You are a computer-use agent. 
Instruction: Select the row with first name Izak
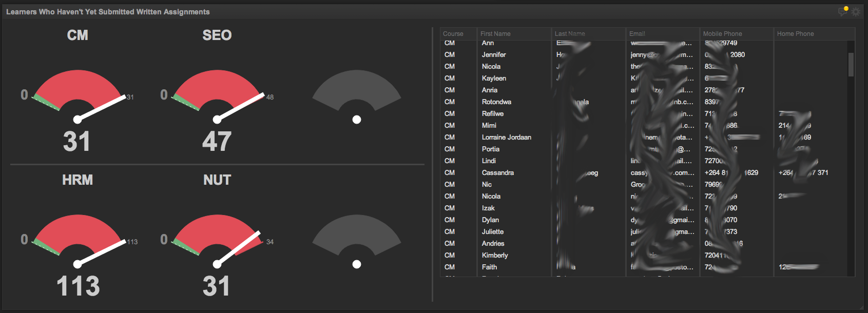pyautogui.click(x=644, y=208)
